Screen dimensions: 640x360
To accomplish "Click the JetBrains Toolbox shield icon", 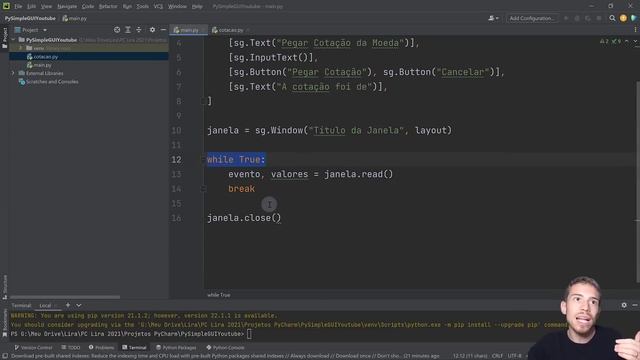I will click(x=634, y=18).
